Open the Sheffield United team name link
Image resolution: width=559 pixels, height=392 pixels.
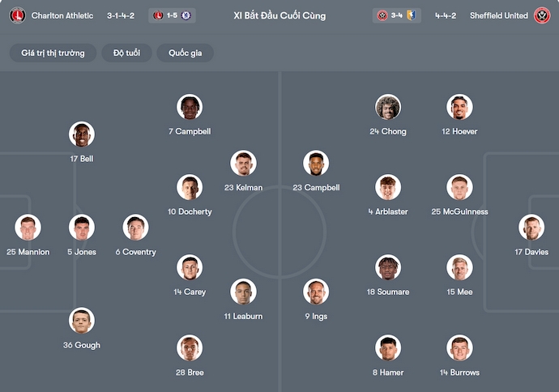point(499,15)
